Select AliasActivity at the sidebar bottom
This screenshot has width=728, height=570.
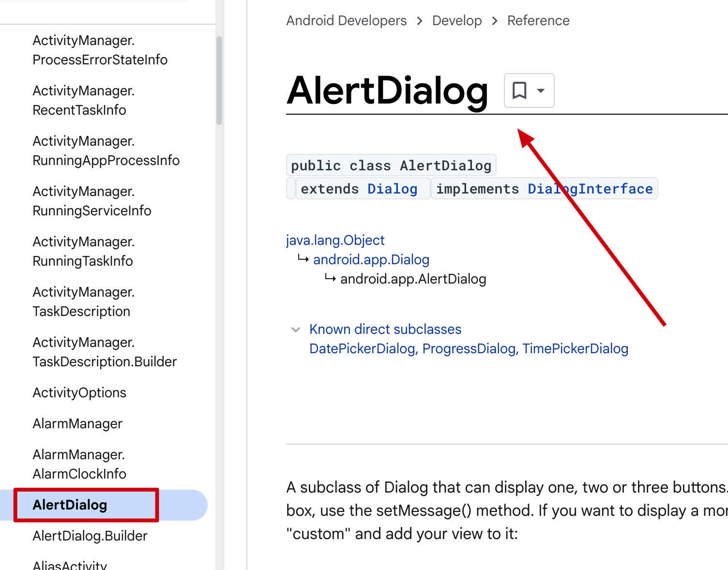point(70,565)
